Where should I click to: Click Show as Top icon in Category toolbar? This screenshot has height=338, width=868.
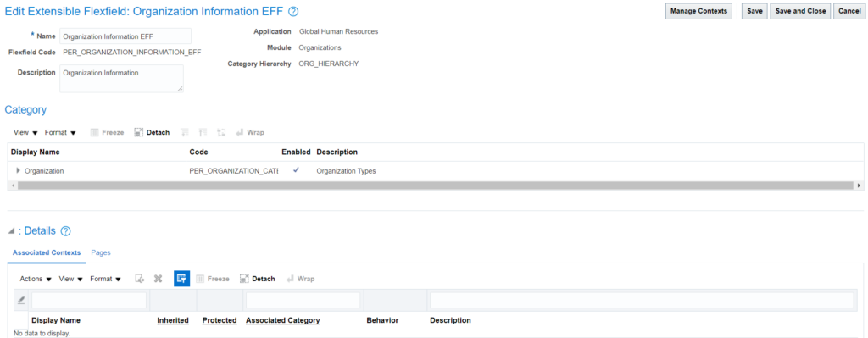[221, 133]
